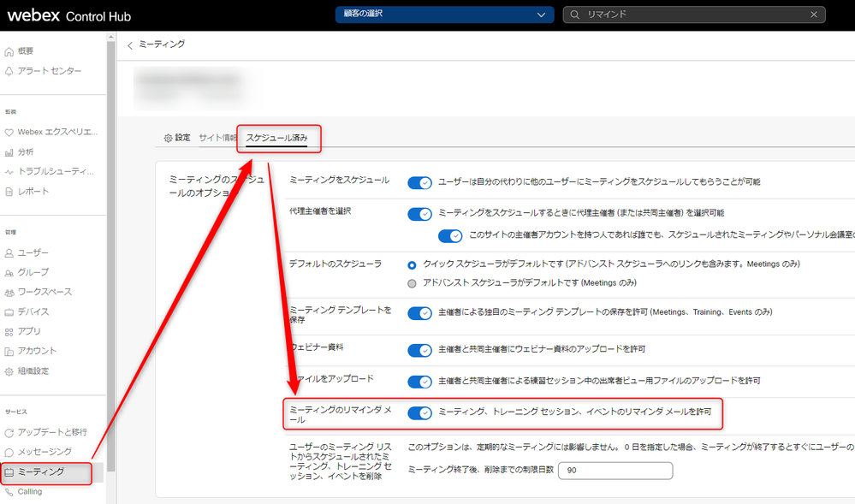
Task: Switch to the スケジュール済み tab
Action: pos(276,138)
